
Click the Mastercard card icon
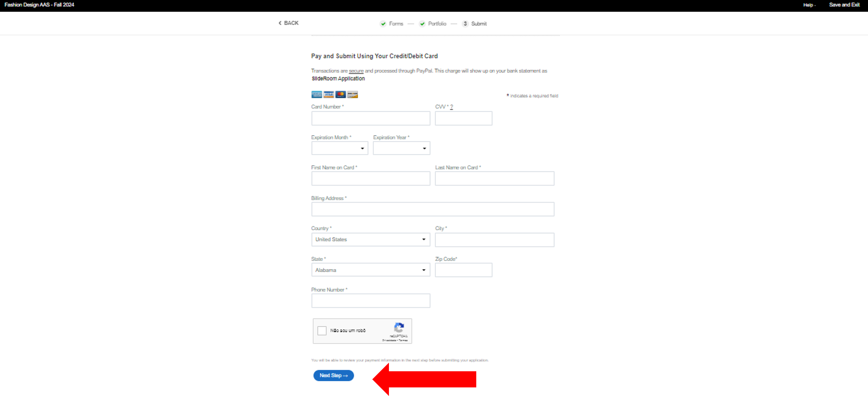(341, 94)
